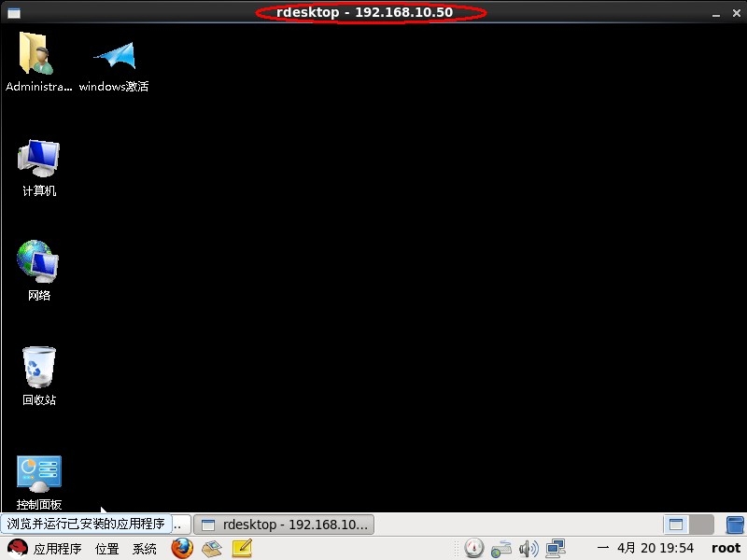Open the 应用程序 menu
This screenshot has width=747, height=560.
point(57,549)
